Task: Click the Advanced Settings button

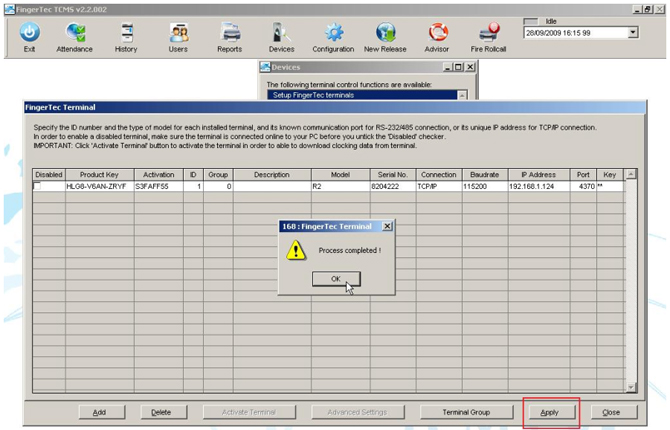Action: (358, 412)
